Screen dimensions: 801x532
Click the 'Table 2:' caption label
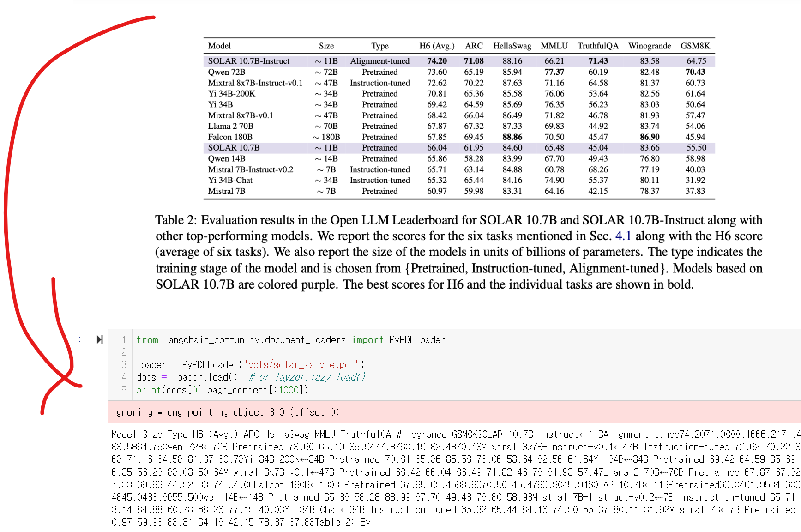tap(176, 220)
